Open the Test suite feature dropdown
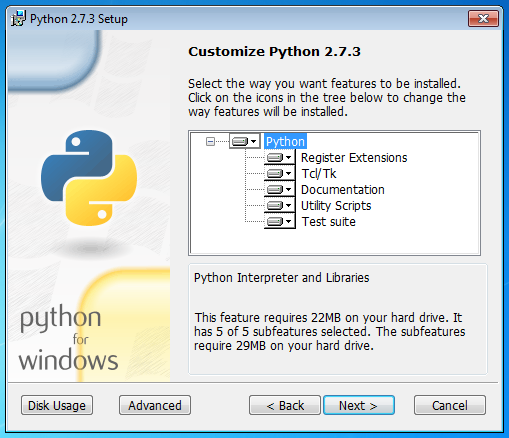 pyautogui.click(x=280, y=221)
